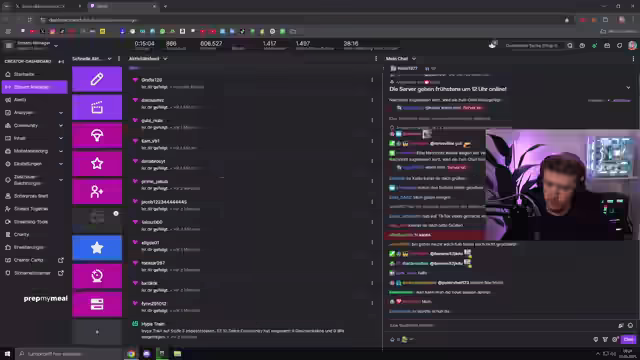
Task: Click the Windows taskbar search box
Action: pos(69,354)
